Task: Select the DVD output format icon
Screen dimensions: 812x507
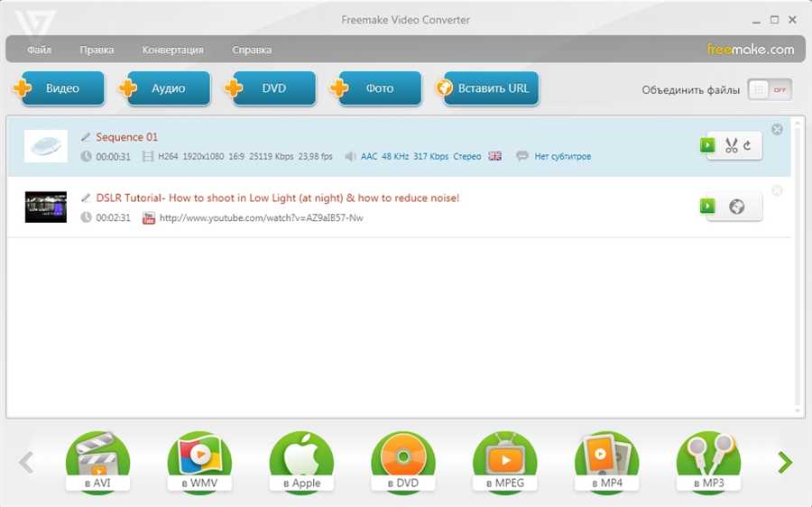Action: tap(403, 463)
